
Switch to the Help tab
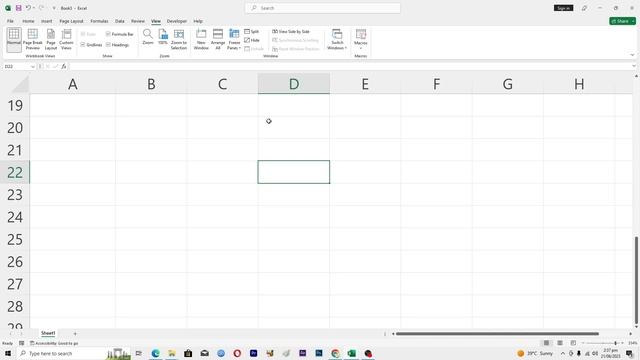(198, 21)
